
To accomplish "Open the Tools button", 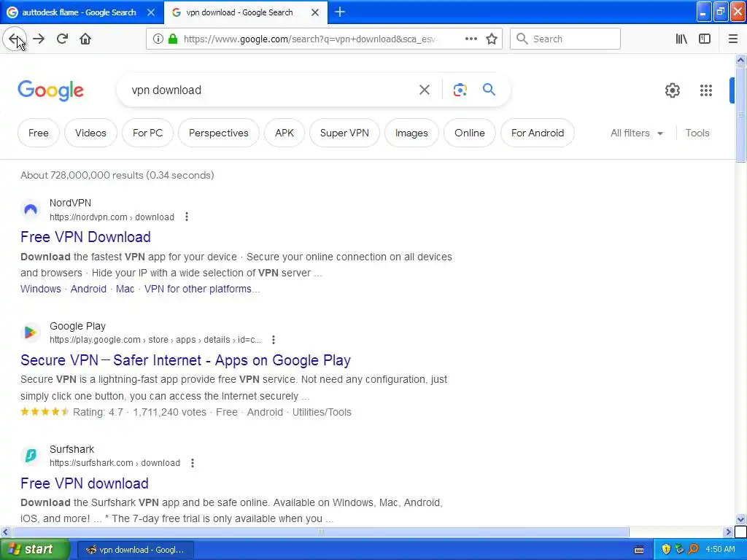I will [x=697, y=133].
